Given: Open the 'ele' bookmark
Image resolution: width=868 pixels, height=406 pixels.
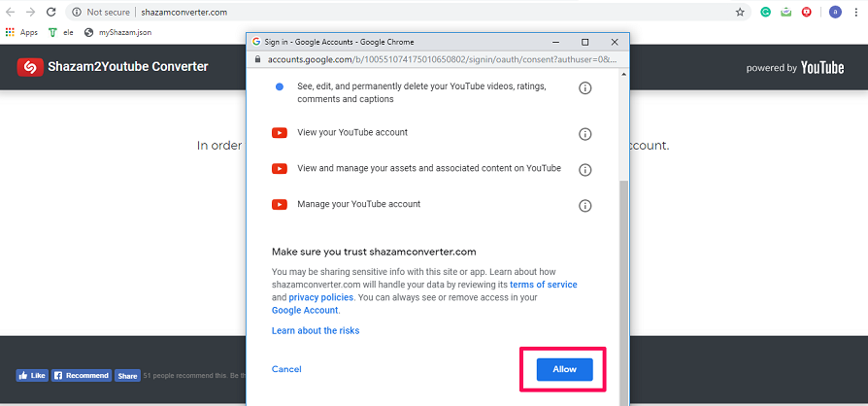Looking at the screenshot, I should coord(61,33).
